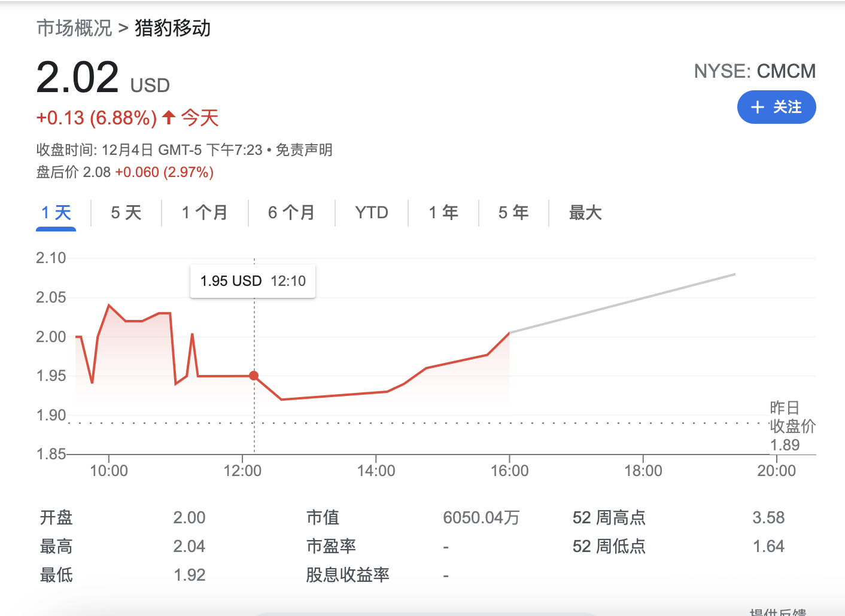
Task: Click the 昨日收盘价 1.89 label
Action: [x=792, y=426]
